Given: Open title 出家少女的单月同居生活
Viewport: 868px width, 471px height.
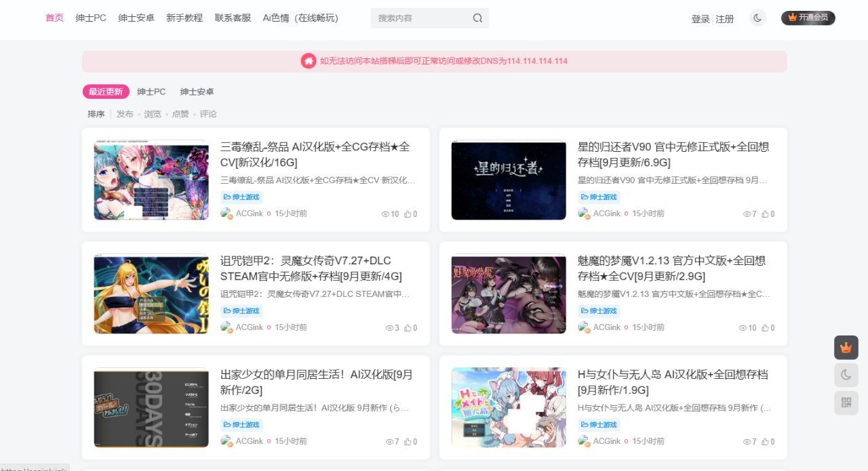Looking at the screenshot, I should tap(317, 382).
